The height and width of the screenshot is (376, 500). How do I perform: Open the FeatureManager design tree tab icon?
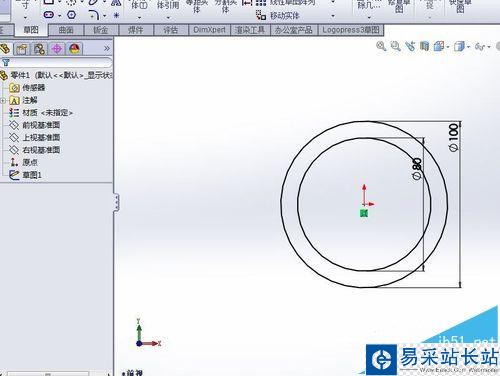point(5,49)
